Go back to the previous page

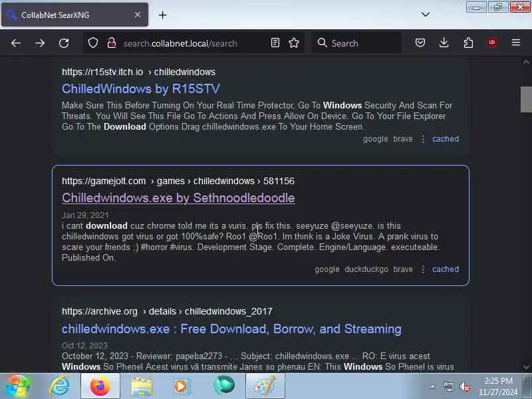[15, 43]
